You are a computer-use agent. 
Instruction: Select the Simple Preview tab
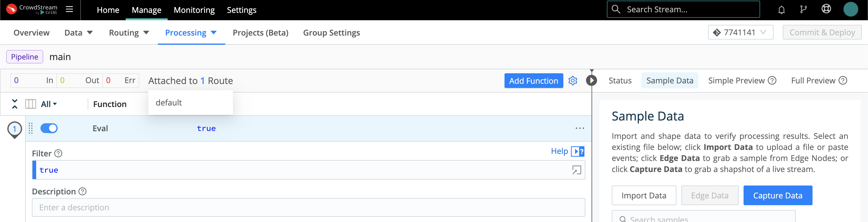736,81
